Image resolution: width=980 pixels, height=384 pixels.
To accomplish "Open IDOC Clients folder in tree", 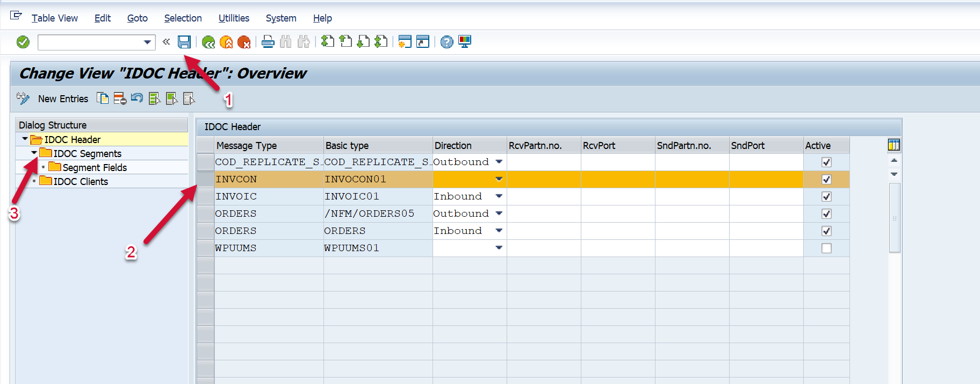I will [x=81, y=182].
